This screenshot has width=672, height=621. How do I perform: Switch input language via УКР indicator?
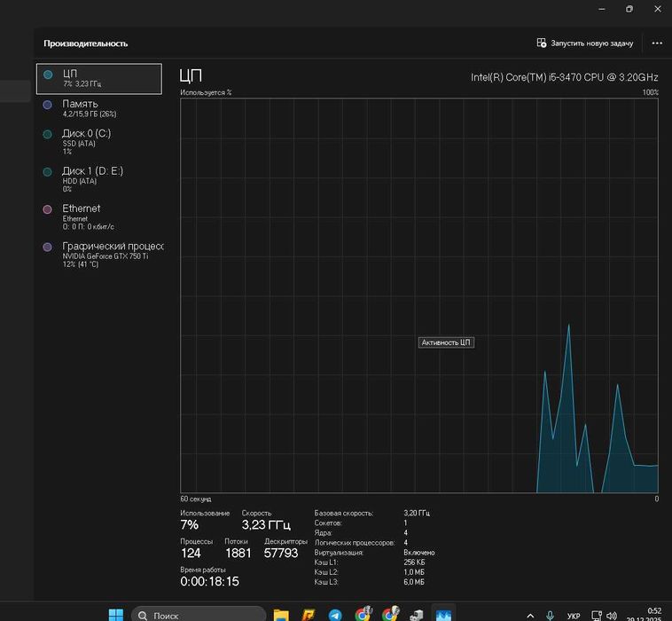click(574, 616)
